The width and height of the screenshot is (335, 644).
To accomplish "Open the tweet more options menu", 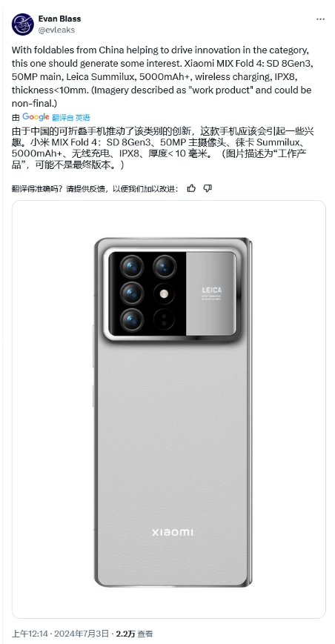I will point(320,19).
